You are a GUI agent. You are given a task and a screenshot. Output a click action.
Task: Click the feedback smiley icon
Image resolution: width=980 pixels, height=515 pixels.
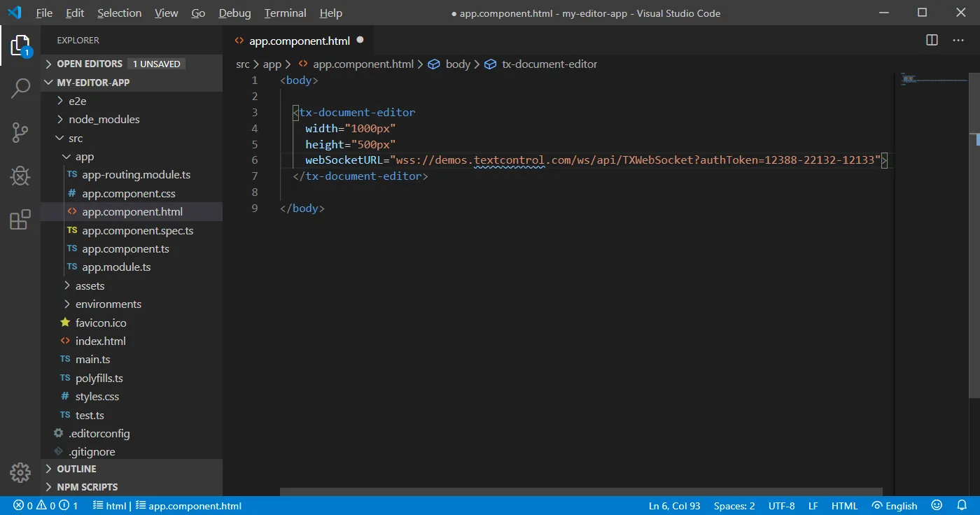pos(937,505)
